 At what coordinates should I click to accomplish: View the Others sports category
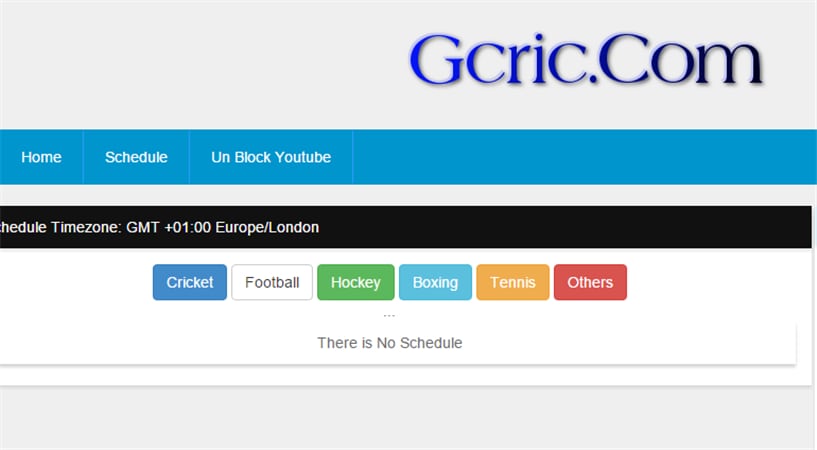(590, 282)
